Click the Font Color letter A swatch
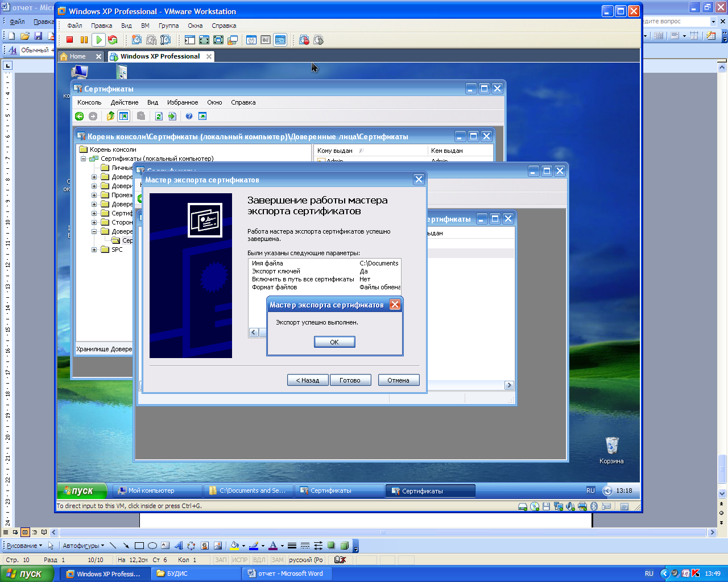This screenshot has height=582, width=728. (x=273, y=546)
